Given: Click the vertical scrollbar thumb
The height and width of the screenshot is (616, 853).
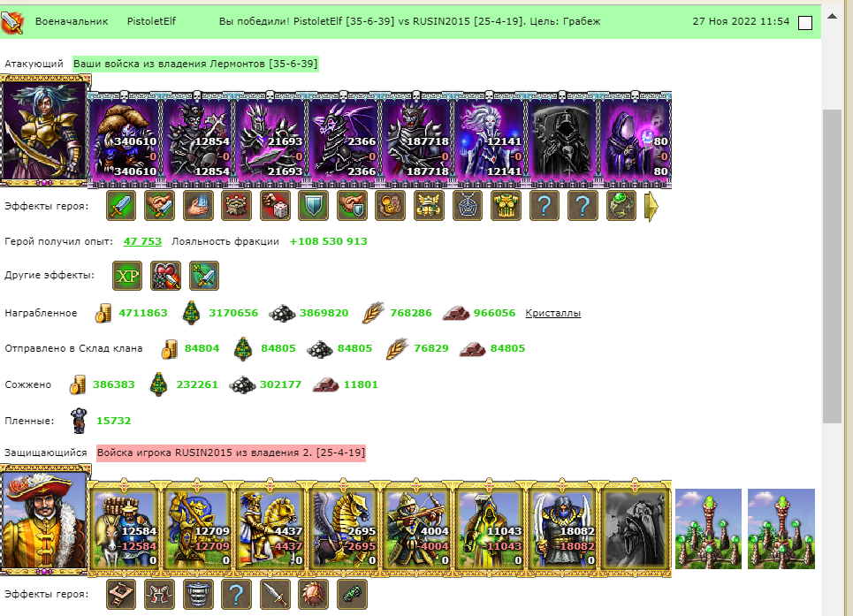Looking at the screenshot, I should 832,266.
